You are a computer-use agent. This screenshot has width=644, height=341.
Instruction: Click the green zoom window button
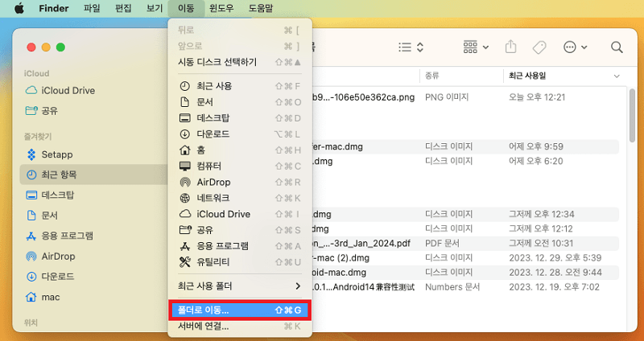click(x=61, y=47)
